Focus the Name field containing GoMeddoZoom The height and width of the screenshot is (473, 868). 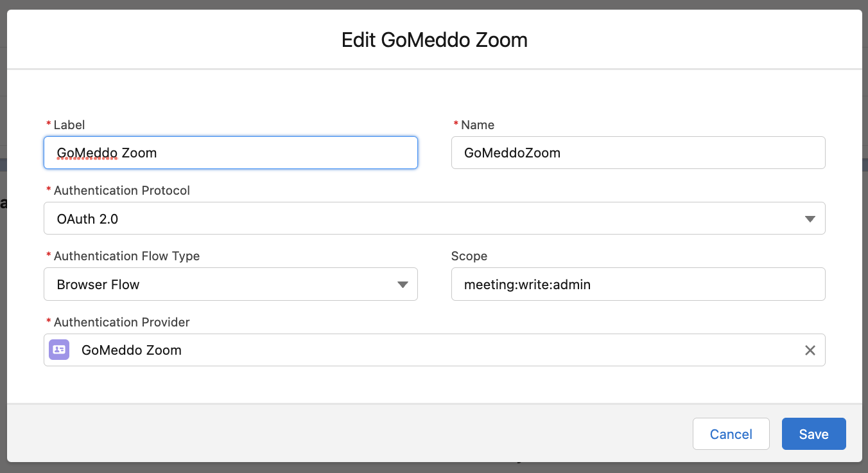[638, 152]
